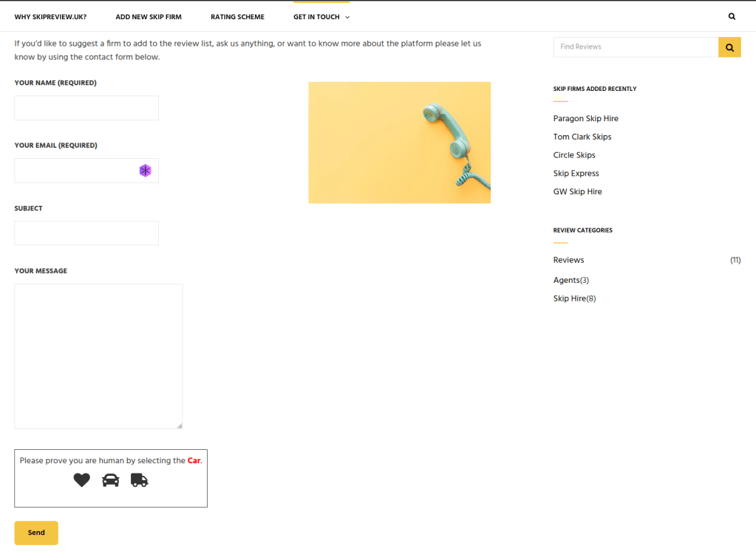The height and width of the screenshot is (560, 756).
Task: Select the heart icon in the captcha
Action: 81,480
